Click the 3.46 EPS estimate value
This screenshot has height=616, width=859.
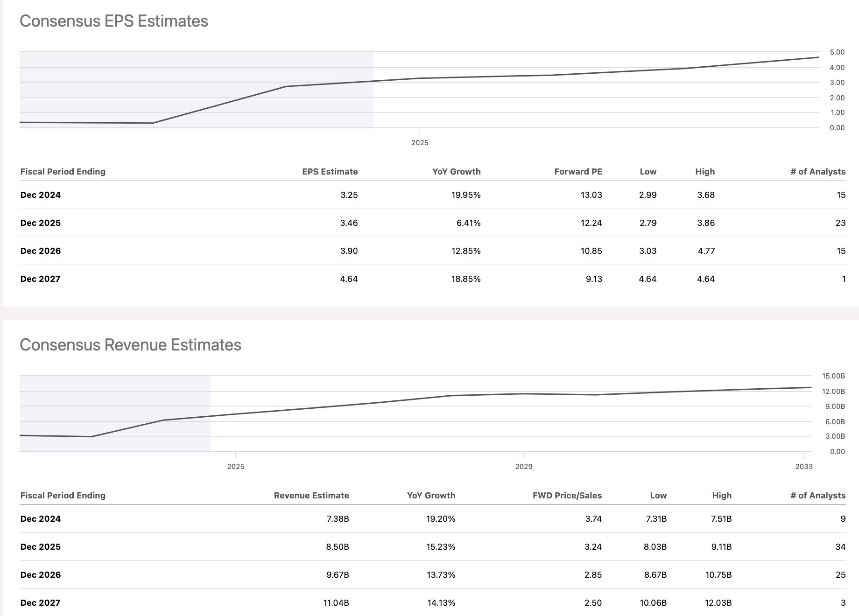coord(349,223)
